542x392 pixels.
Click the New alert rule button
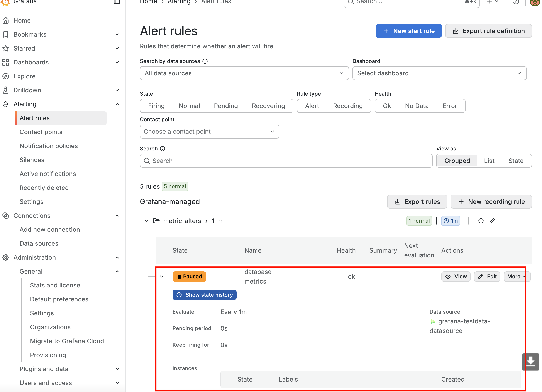point(408,31)
